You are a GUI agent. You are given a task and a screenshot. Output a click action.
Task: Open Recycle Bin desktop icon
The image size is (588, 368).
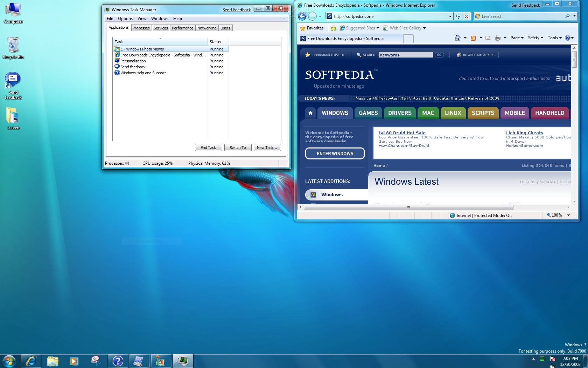(13, 48)
